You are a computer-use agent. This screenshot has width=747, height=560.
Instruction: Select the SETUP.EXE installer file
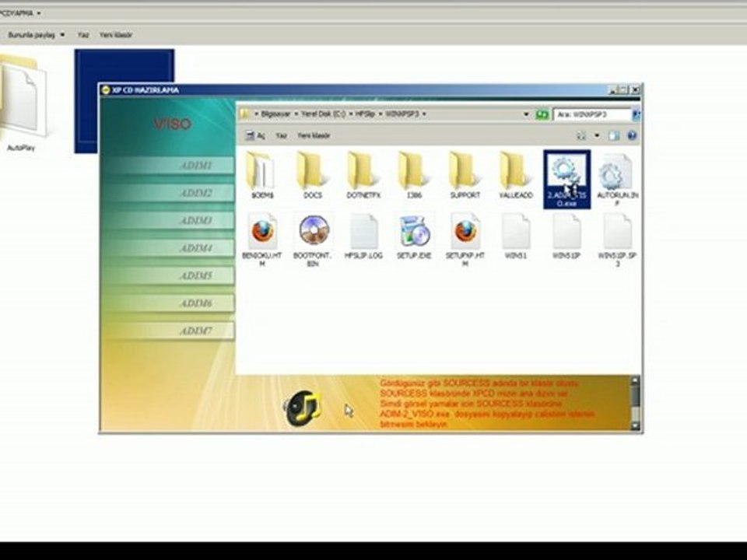coord(414,236)
